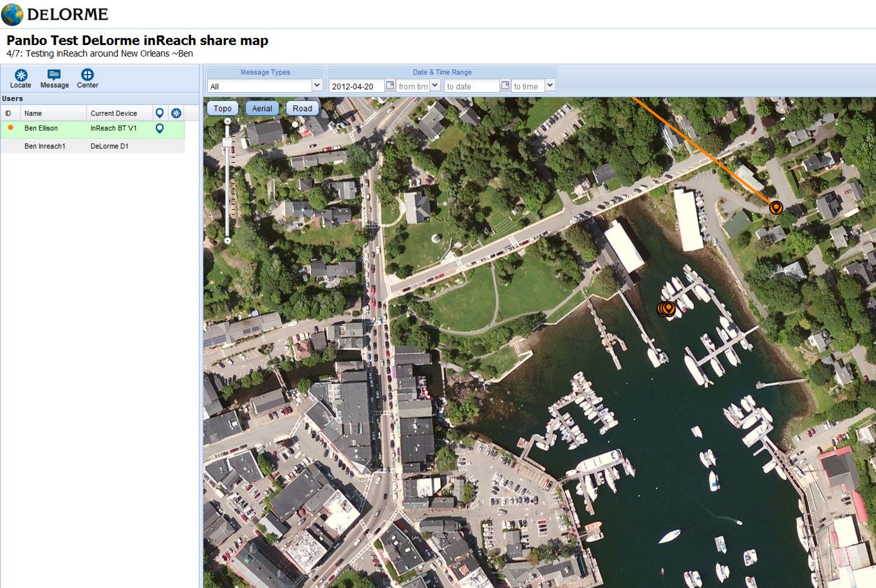876x588 pixels.
Task: Click the to date input field
Action: (x=472, y=86)
